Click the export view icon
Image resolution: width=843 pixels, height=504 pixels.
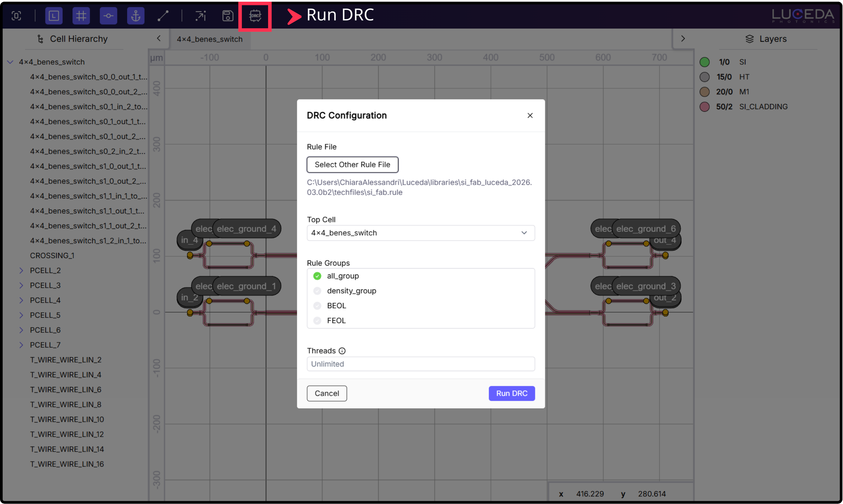coord(201,16)
